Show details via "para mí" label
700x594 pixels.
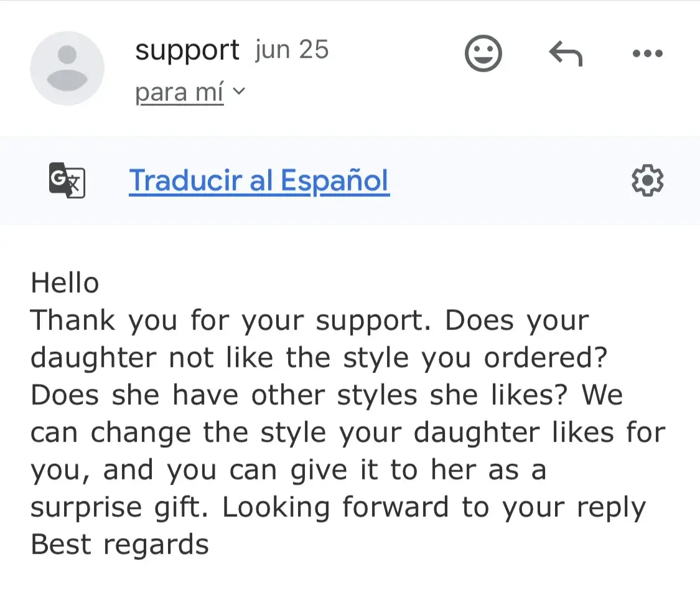click(179, 92)
